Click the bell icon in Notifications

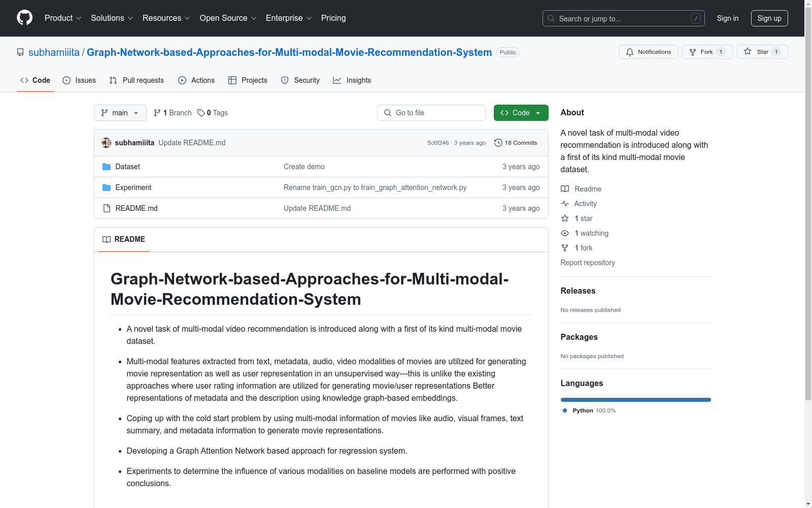click(x=630, y=52)
